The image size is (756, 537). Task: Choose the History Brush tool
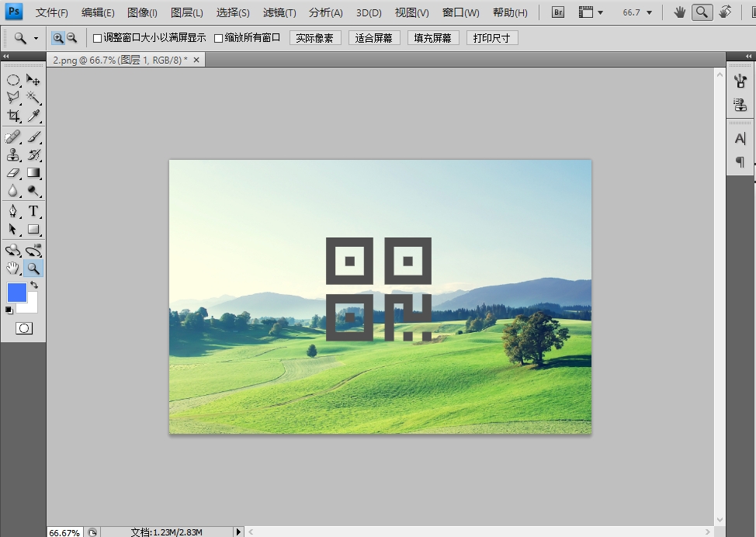(x=33, y=155)
